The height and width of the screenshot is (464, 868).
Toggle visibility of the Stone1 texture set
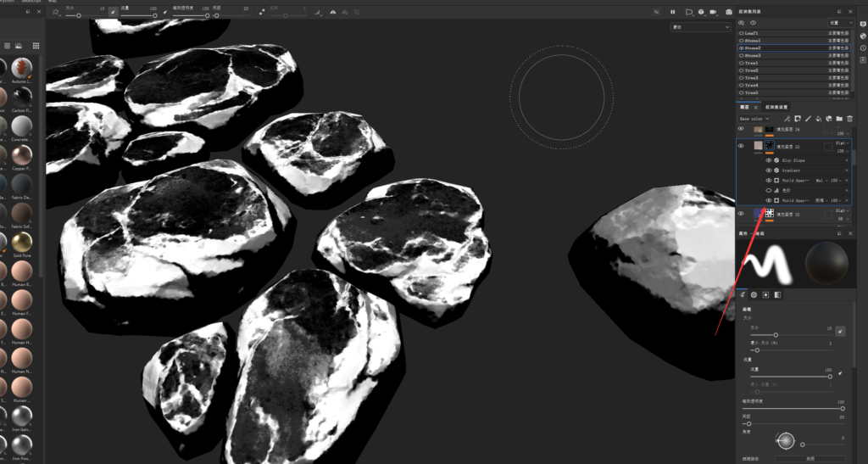(741, 41)
